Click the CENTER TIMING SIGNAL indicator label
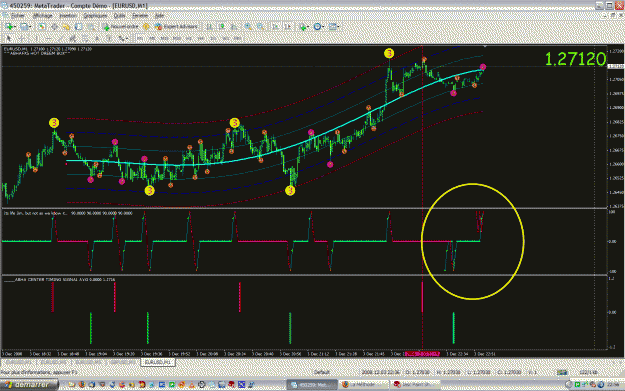625x391 pixels. [59, 280]
